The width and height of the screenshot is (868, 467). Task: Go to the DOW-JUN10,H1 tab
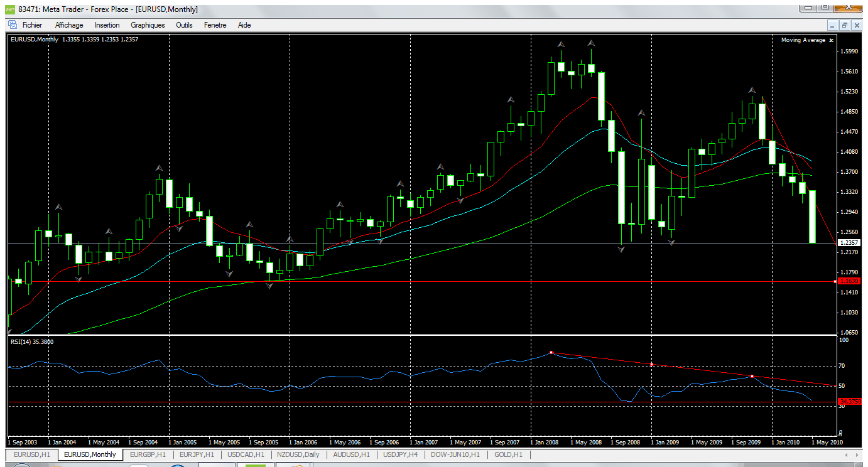[x=455, y=454]
